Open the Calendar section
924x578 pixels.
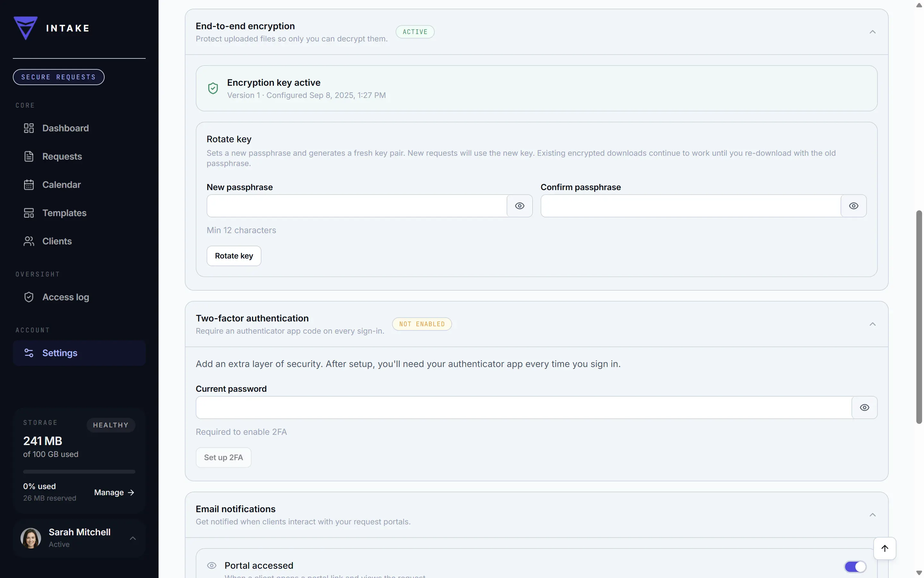(x=79, y=185)
